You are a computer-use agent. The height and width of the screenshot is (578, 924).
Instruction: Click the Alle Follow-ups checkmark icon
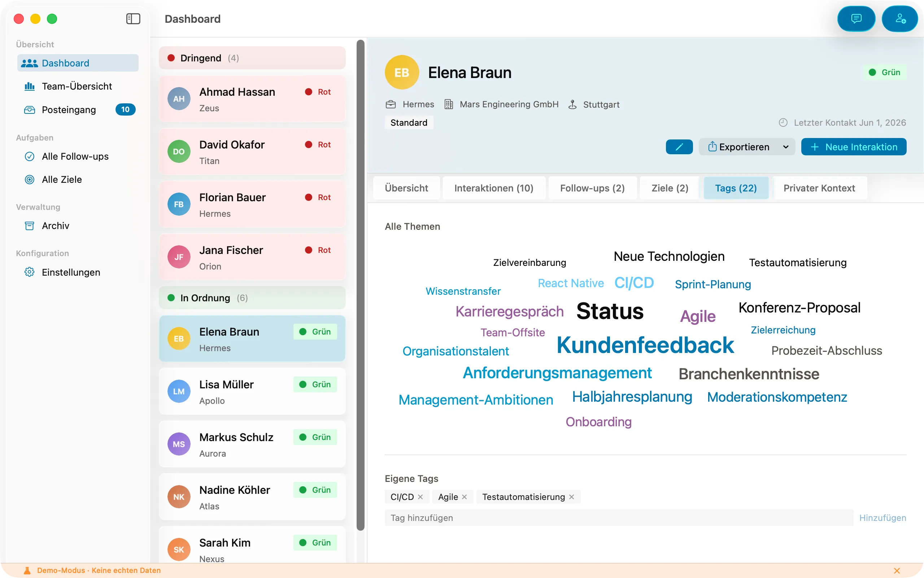point(29,156)
